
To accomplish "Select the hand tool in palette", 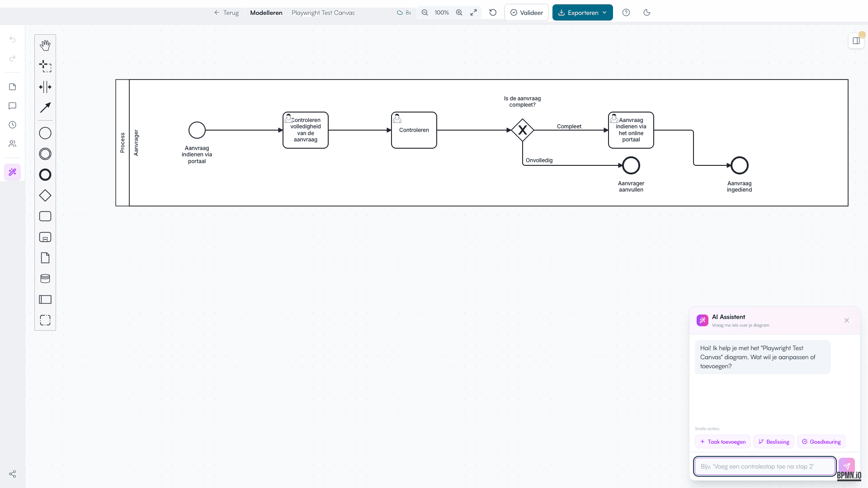I will (45, 45).
